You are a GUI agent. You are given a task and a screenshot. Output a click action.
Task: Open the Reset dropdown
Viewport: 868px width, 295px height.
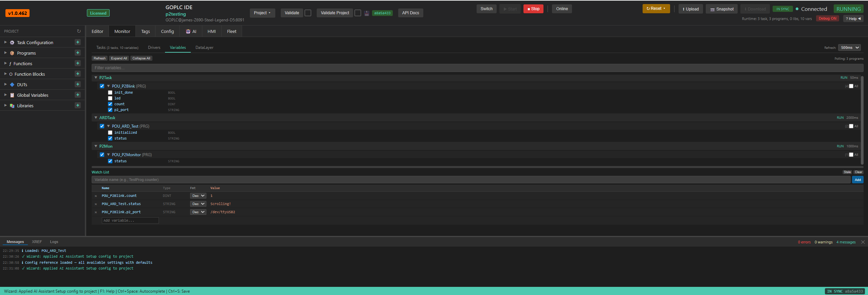click(x=656, y=8)
